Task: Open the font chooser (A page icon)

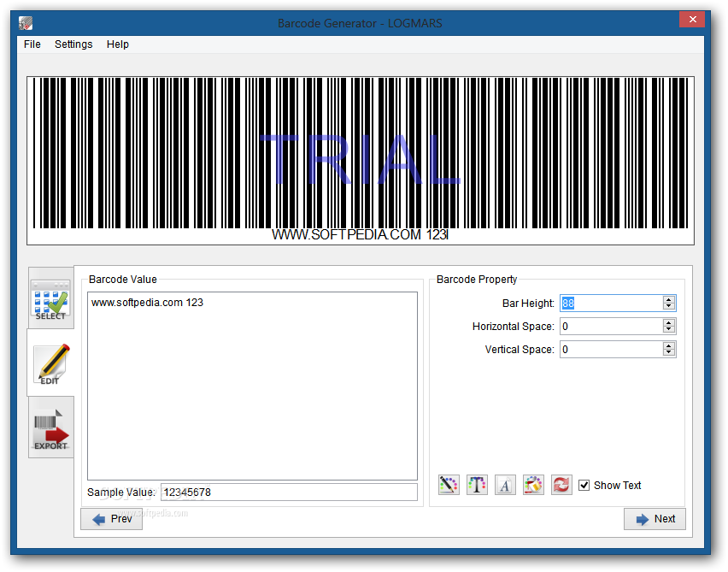Action: 505,485
